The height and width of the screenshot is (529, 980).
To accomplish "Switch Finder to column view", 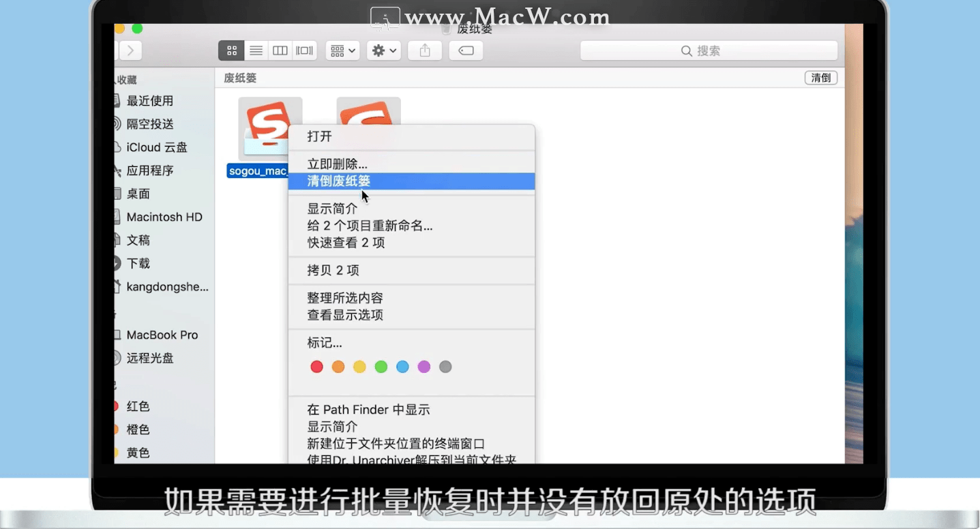I will pos(280,50).
